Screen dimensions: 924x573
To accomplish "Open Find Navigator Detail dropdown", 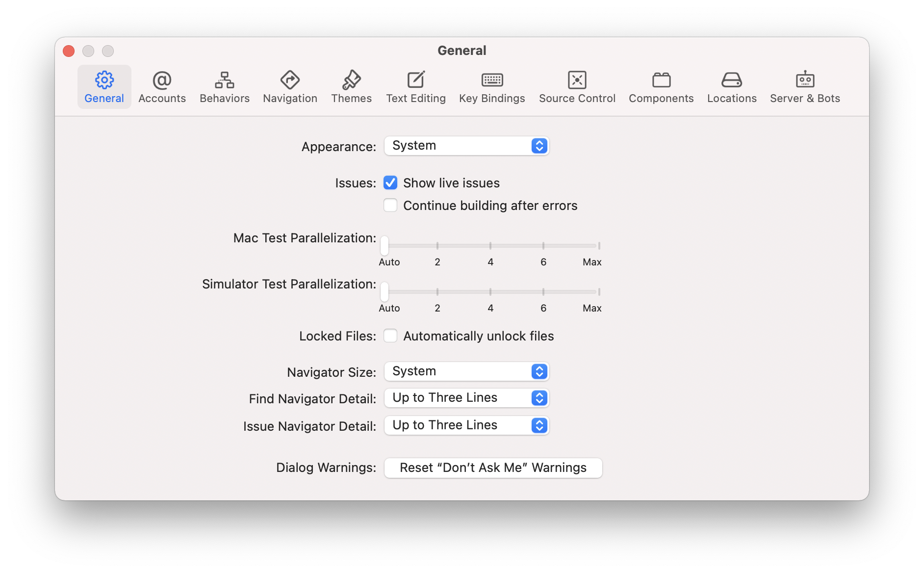I will pyautogui.click(x=466, y=398).
